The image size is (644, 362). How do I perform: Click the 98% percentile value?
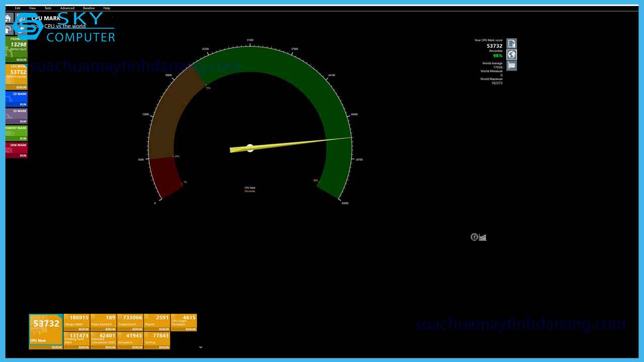click(x=498, y=56)
